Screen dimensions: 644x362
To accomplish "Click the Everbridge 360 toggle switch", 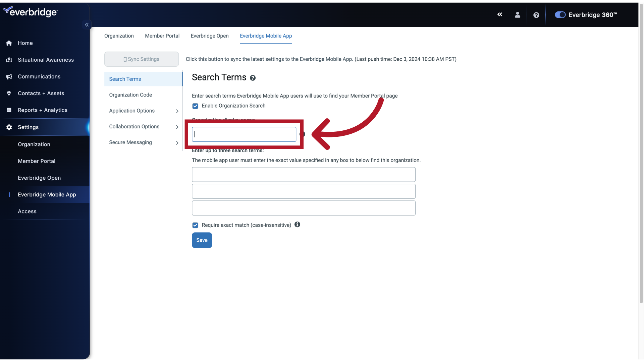I will coord(559,15).
